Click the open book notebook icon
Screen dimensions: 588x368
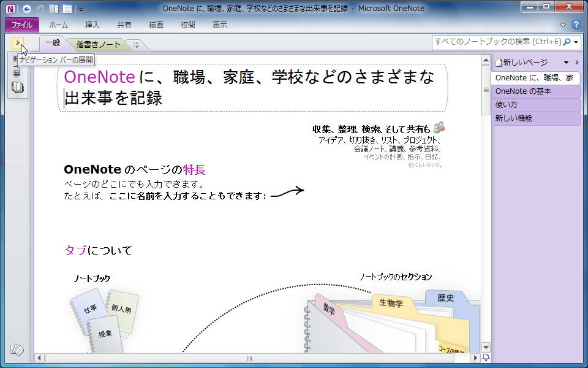click(17, 88)
